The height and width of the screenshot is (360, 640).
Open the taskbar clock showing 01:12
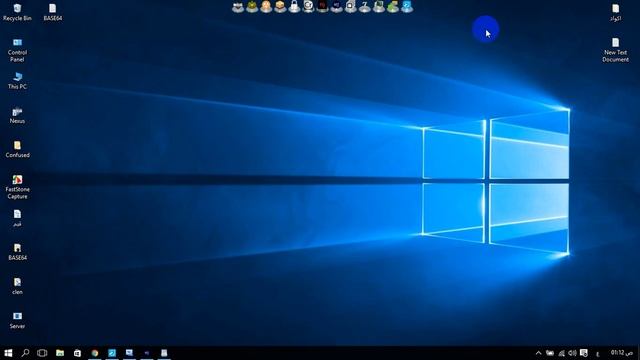tap(621, 353)
